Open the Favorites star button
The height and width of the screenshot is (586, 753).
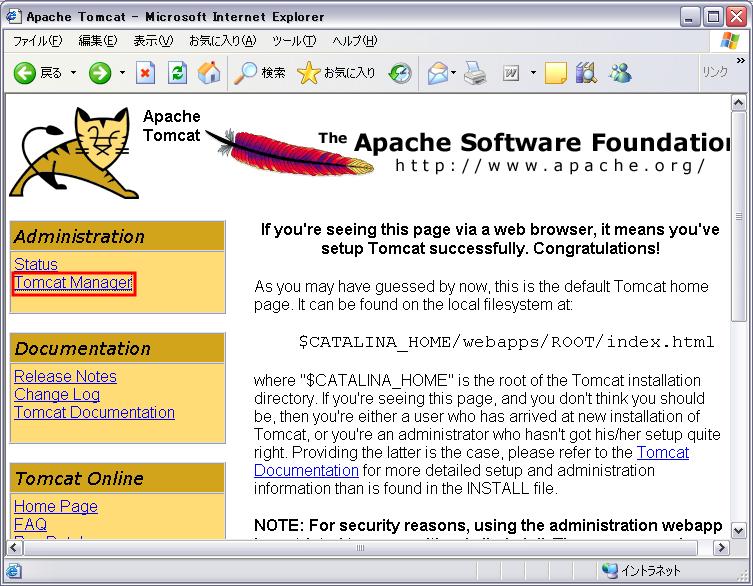(x=336, y=73)
